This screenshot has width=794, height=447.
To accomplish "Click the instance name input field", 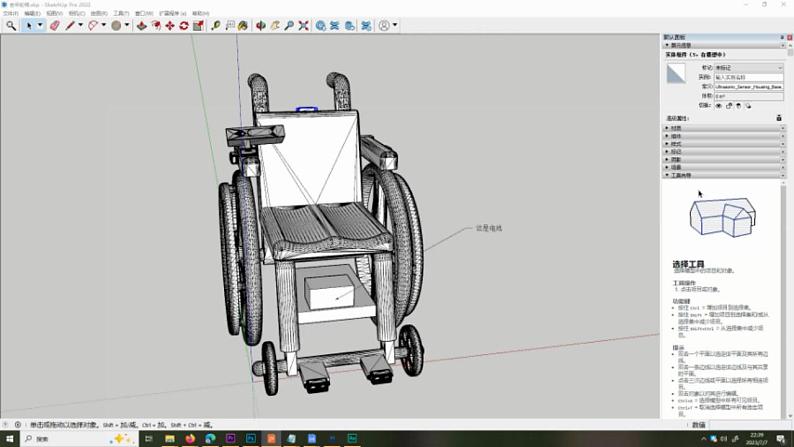I will pyautogui.click(x=748, y=77).
